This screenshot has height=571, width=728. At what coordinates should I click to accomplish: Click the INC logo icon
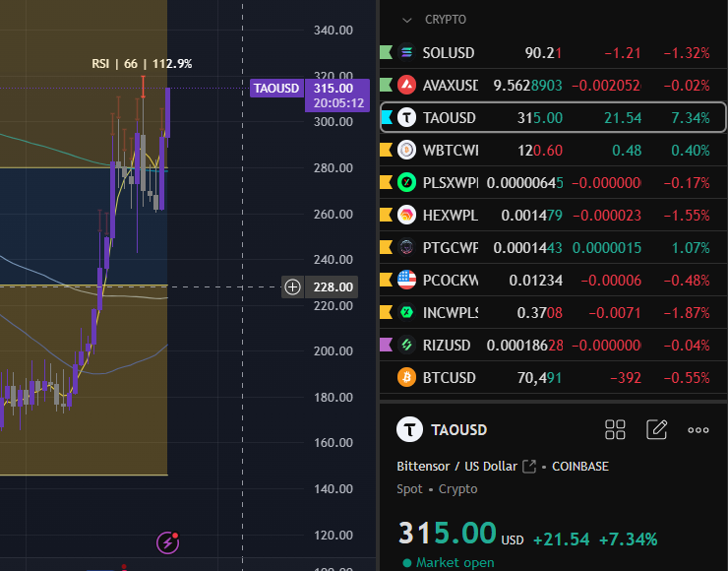(x=406, y=313)
